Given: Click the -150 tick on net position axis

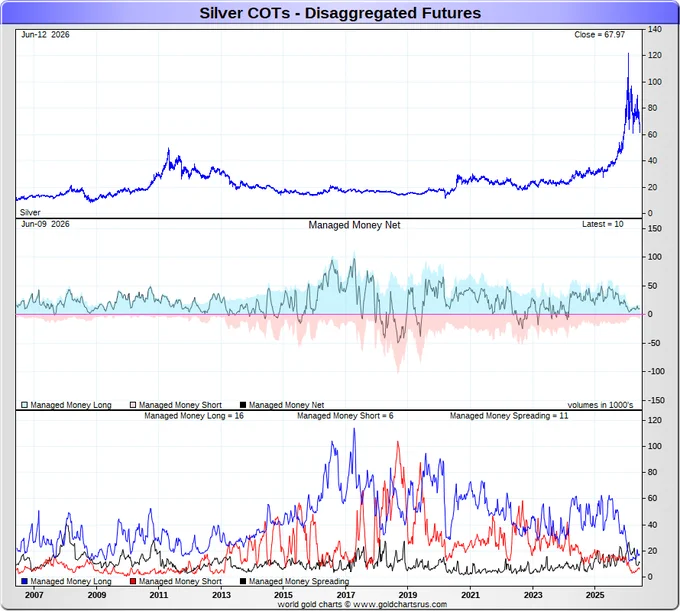Looking at the screenshot, I should tap(655, 400).
